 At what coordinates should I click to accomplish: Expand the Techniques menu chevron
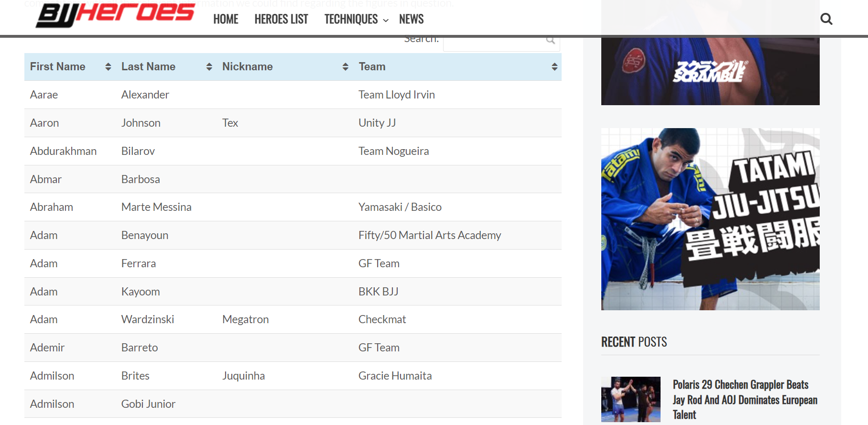[x=386, y=21]
